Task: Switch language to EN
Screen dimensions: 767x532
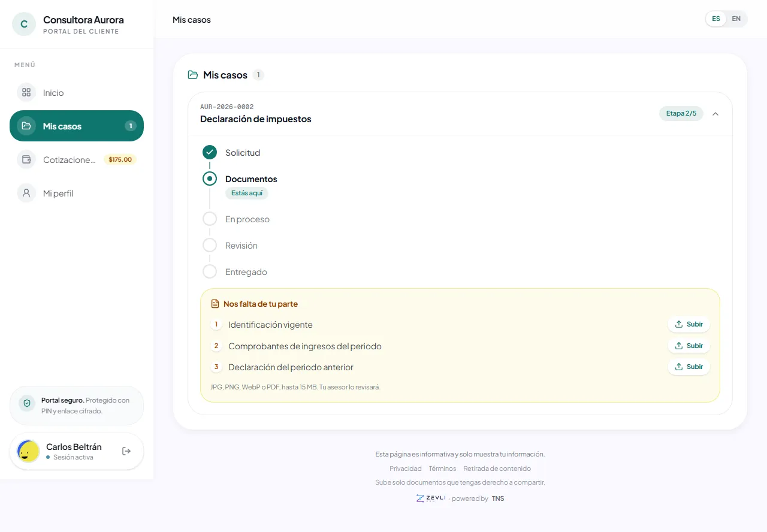Action: [736, 19]
